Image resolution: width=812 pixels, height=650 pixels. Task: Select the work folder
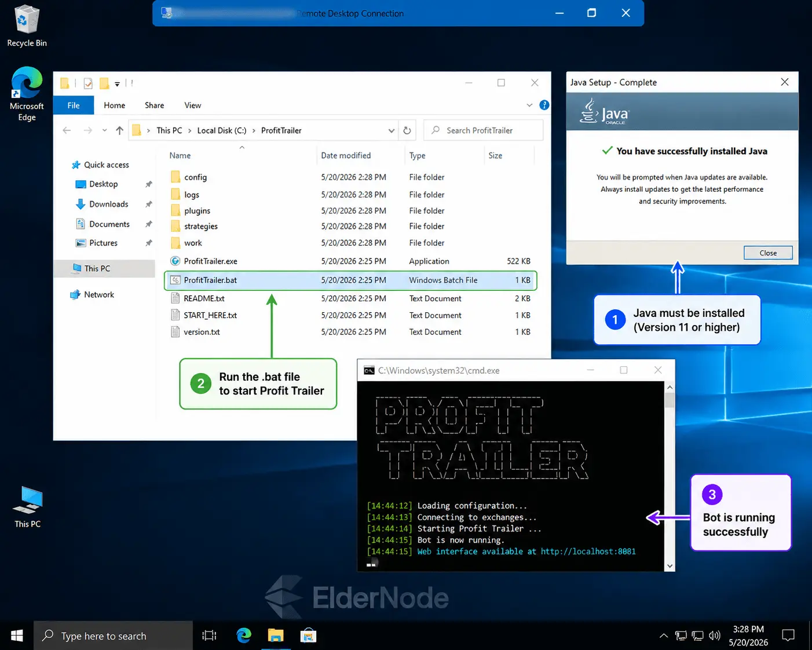[x=193, y=243]
